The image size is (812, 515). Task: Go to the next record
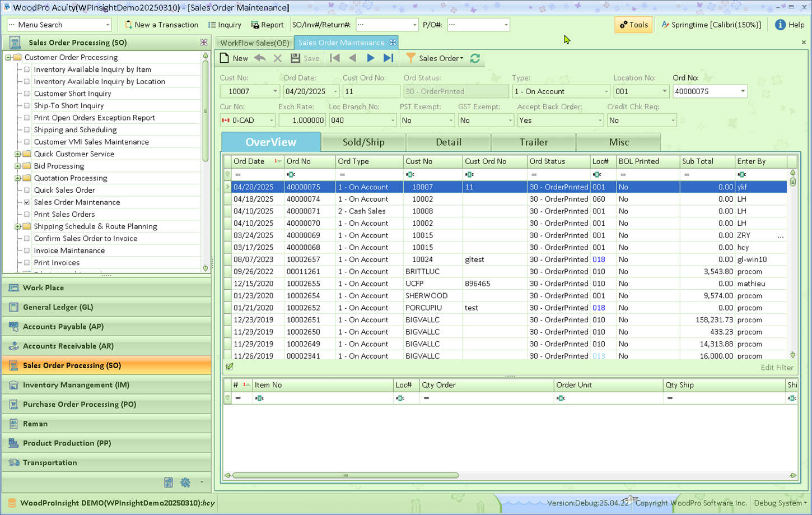[371, 58]
